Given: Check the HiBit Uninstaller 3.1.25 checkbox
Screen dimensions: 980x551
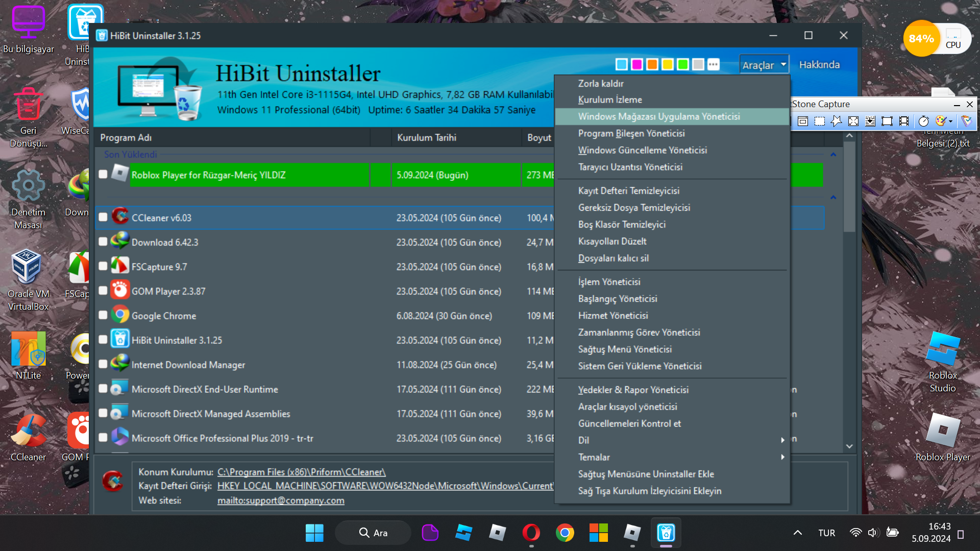Looking at the screenshot, I should pyautogui.click(x=103, y=340).
